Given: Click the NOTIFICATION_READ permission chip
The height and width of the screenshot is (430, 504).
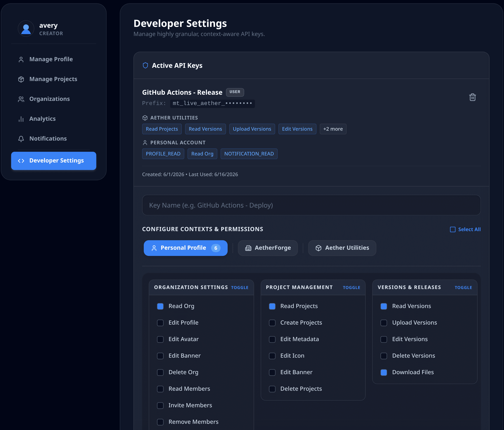Looking at the screenshot, I should point(249,154).
